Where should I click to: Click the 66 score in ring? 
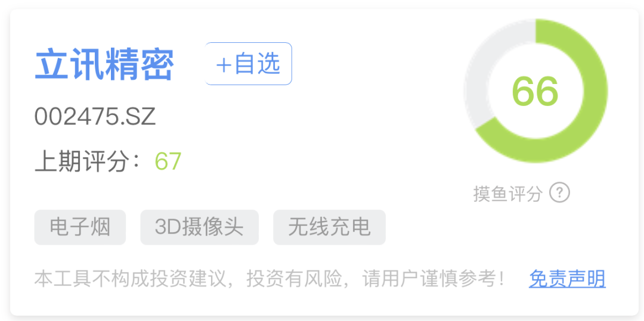(535, 91)
